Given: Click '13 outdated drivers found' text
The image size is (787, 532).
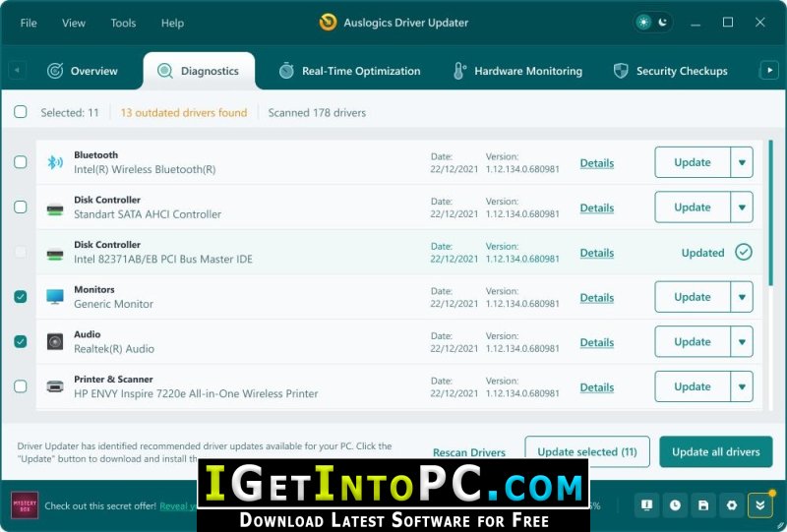Looking at the screenshot, I should click(184, 112).
